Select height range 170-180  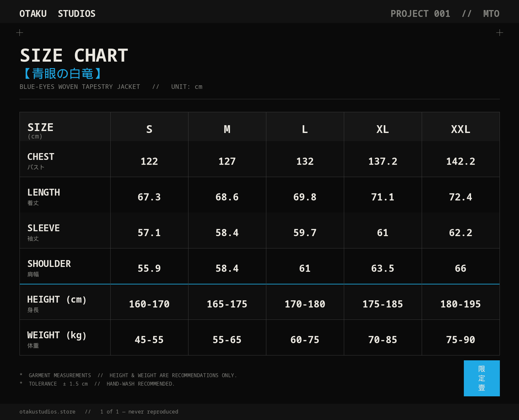pos(305,304)
